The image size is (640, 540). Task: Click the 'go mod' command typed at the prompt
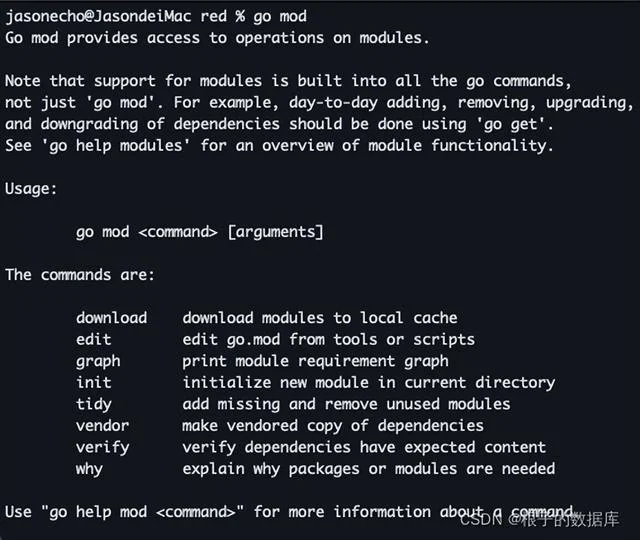[280, 16]
